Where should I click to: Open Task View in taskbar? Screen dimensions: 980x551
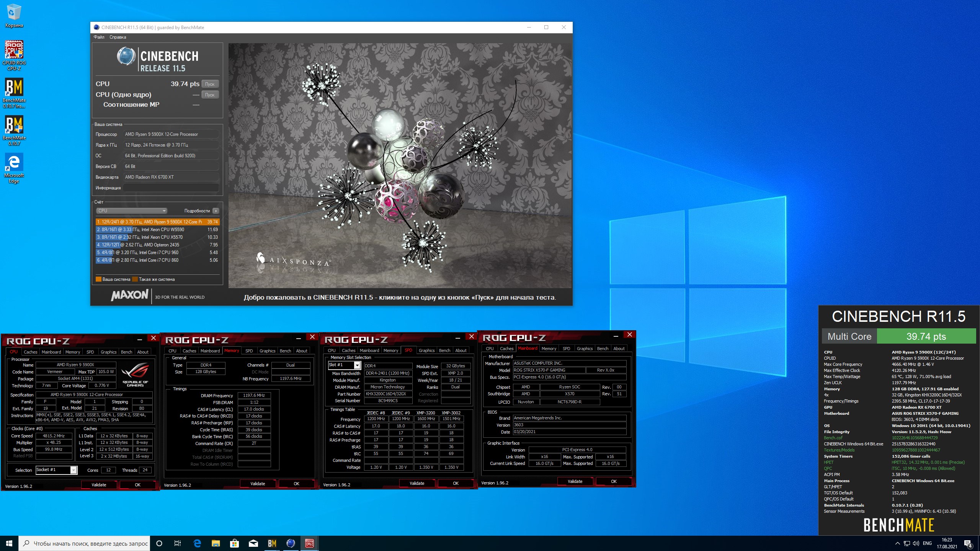click(x=178, y=543)
